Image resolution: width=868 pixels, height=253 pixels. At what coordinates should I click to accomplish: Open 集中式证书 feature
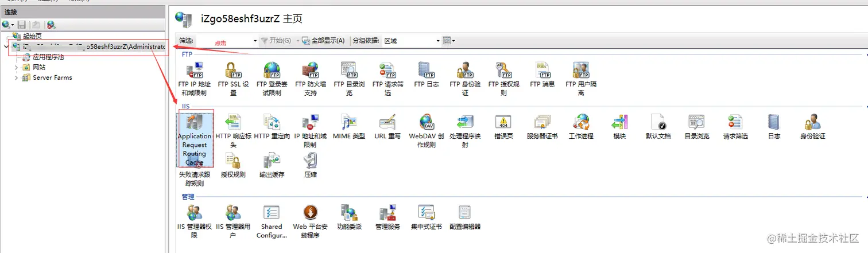pos(426,217)
